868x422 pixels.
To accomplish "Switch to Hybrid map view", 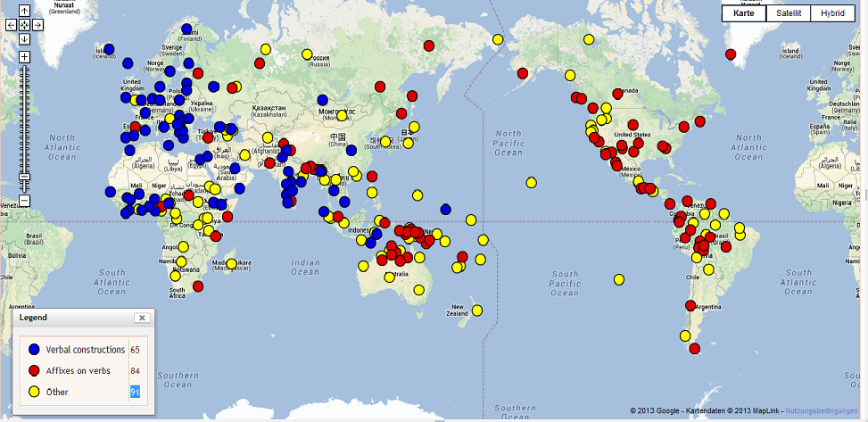I will coord(833,12).
